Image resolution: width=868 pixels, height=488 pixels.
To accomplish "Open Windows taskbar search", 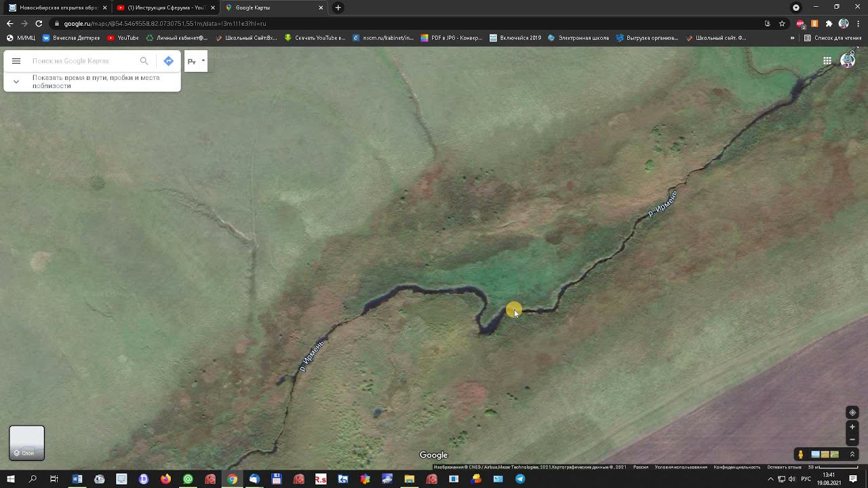I will [x=33, y=479].
